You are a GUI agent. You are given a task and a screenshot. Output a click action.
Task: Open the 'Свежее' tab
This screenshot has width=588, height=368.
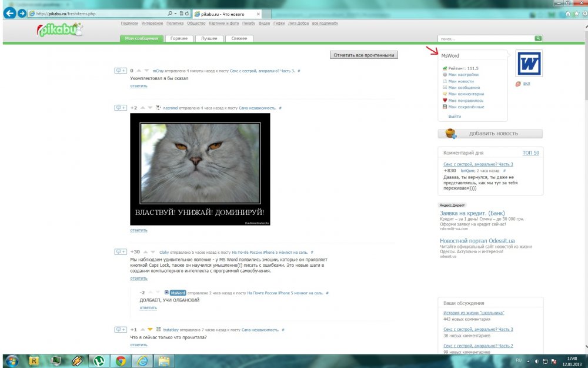coord(239,39)
